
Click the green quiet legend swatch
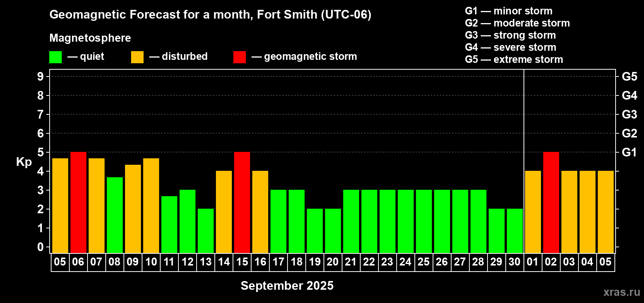tap(56, 57)
